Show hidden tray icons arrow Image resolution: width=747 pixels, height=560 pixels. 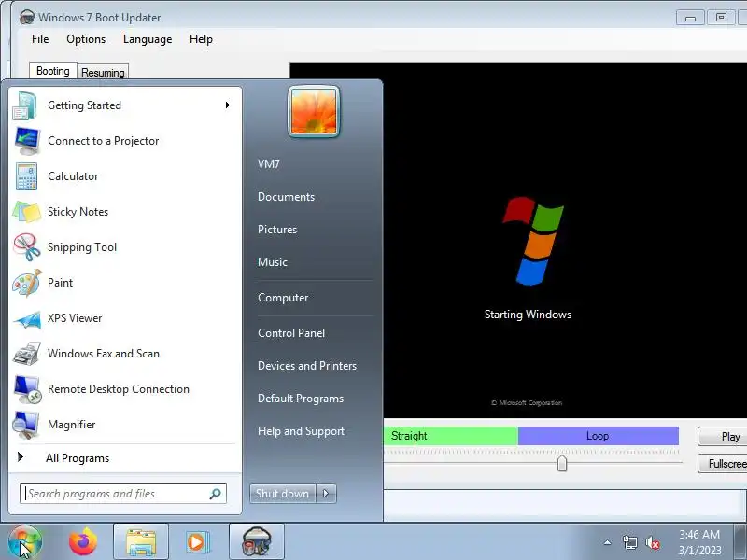[608, 542]
